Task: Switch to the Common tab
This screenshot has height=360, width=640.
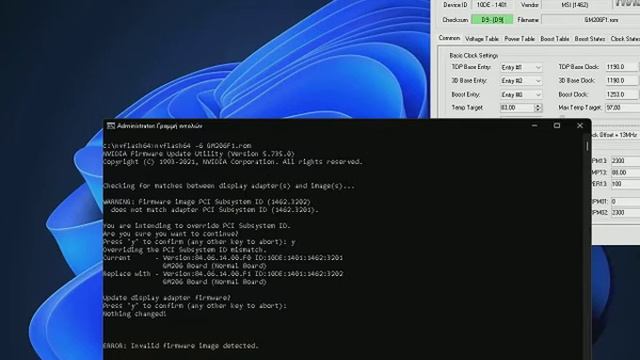Action: (449, 38)
